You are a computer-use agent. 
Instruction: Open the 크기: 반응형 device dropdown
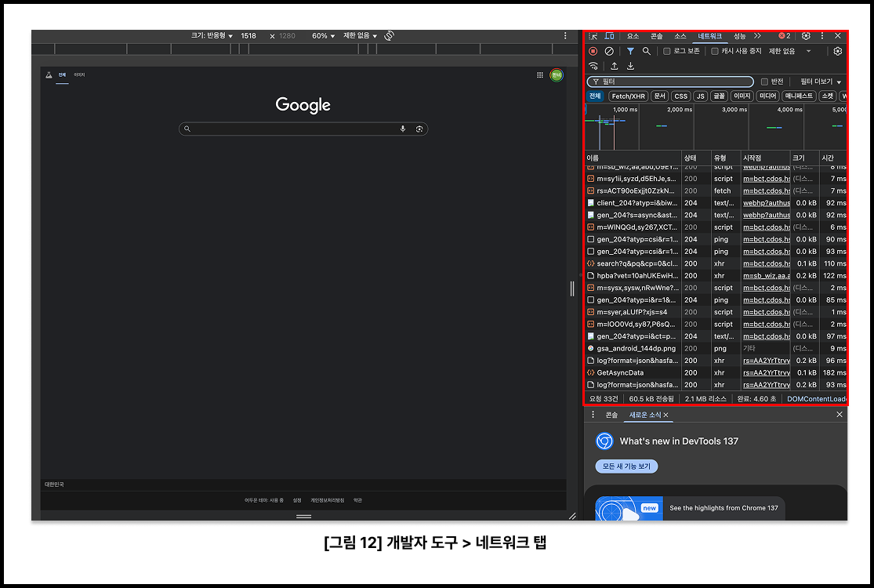212,35
